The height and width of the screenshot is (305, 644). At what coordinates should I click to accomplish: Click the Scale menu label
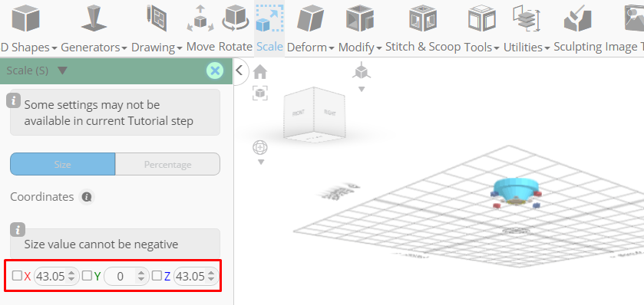coord(270,47)
